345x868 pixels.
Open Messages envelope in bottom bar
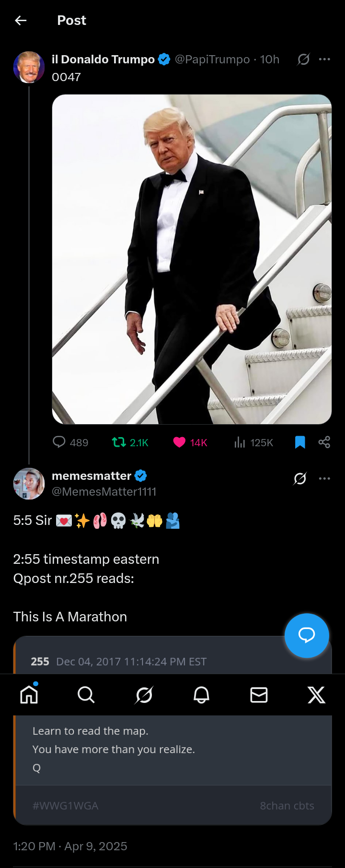(x=259, y=694)
